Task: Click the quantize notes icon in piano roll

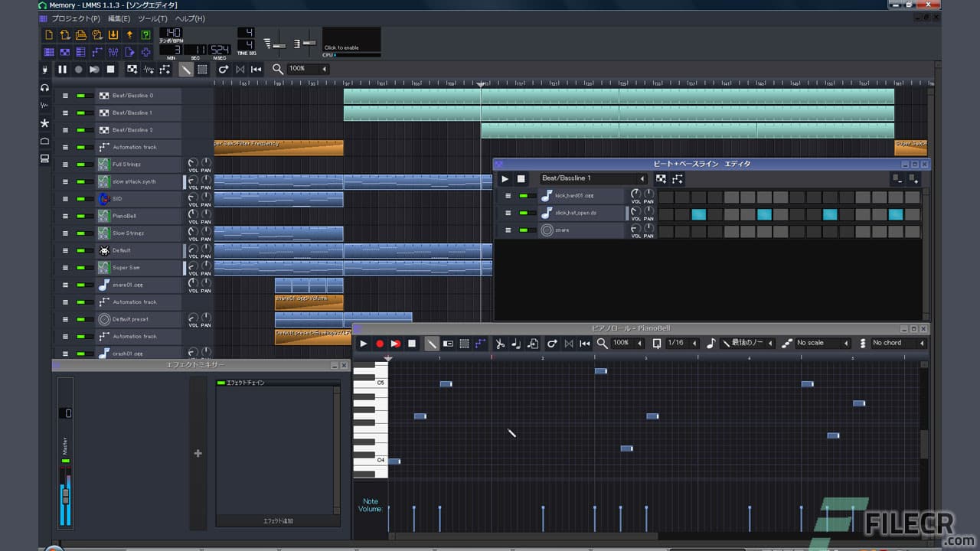Action: click(657, 344)
